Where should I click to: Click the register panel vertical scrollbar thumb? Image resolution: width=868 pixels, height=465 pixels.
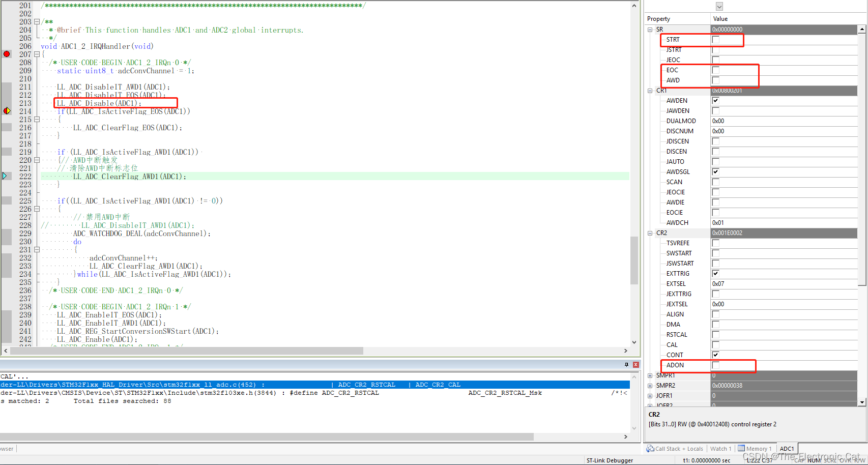pyautogui.click(x=862, y=159)
